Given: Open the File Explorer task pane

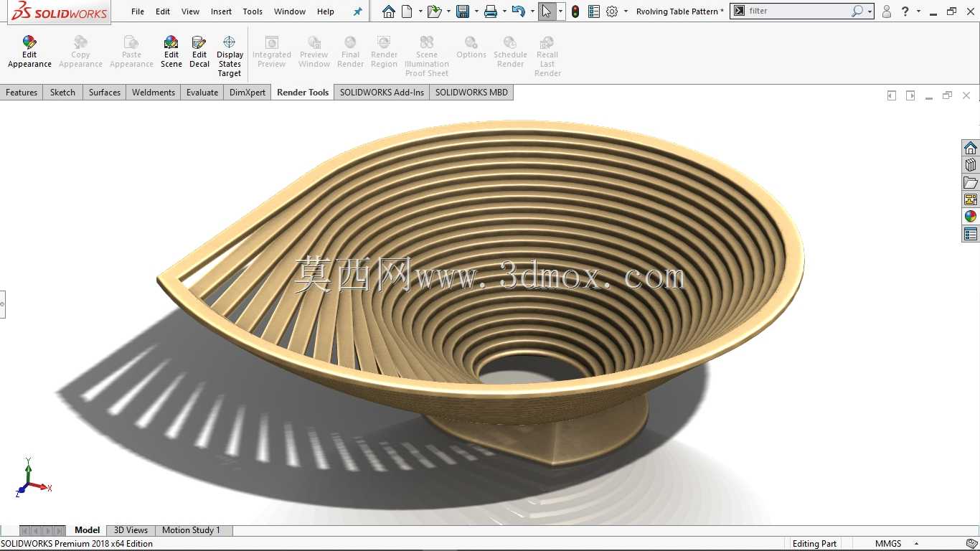Looking at the screenshot, I should pyautogui.click(x=971, y=182).
